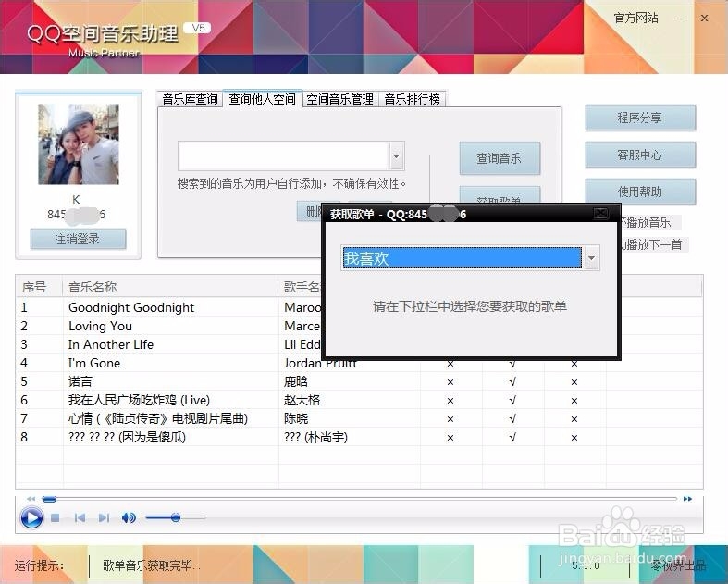
Task: Click artist name Jordan Pruitt
Action: 321,364
